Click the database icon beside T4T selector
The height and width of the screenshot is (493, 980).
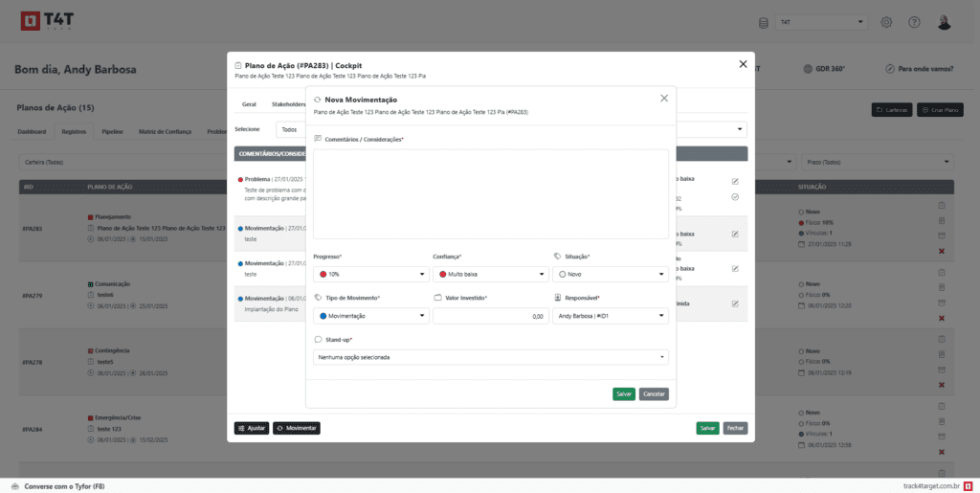764,22
